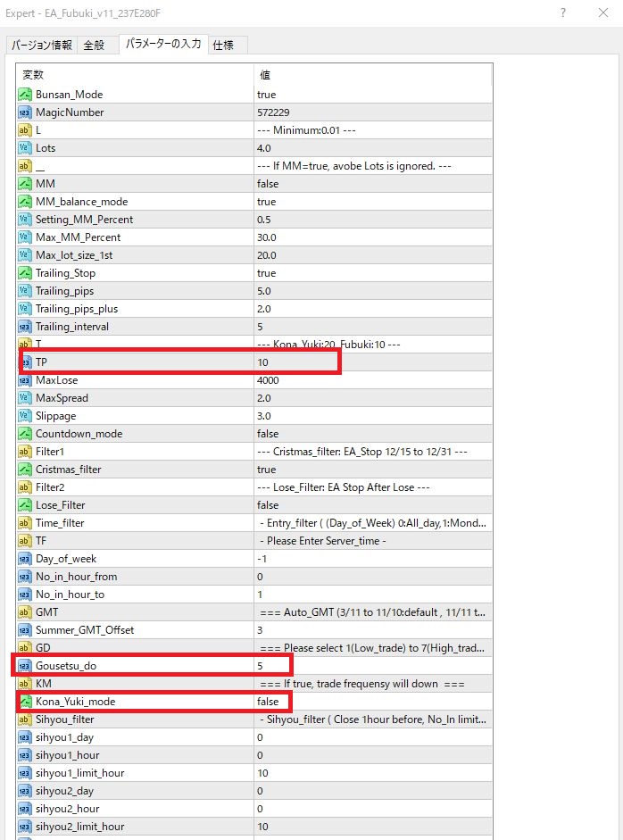
Task: Switch to the バージョン情報 tab
Action: pos(41,46)
